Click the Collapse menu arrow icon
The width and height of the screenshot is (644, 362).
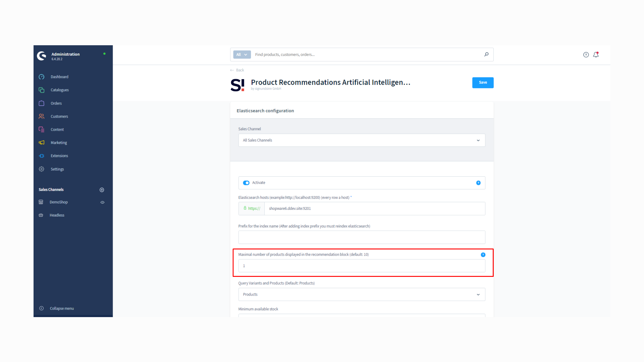pos(42,308)
